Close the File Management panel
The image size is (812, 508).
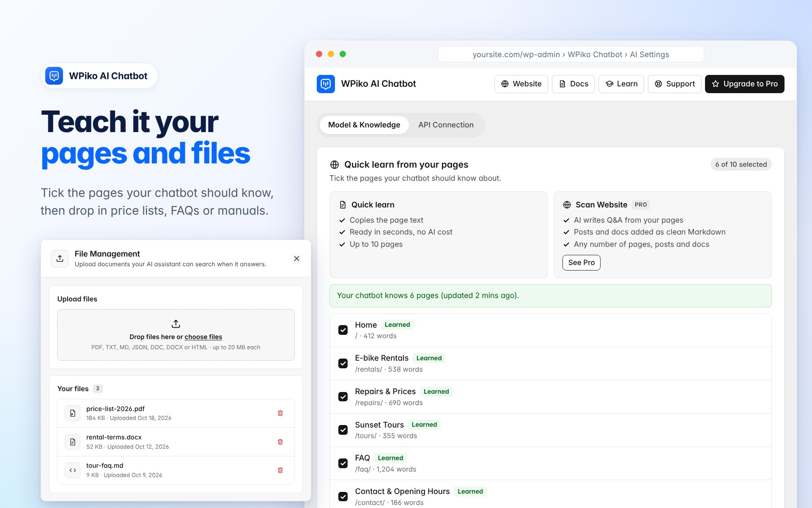[296, 259]
